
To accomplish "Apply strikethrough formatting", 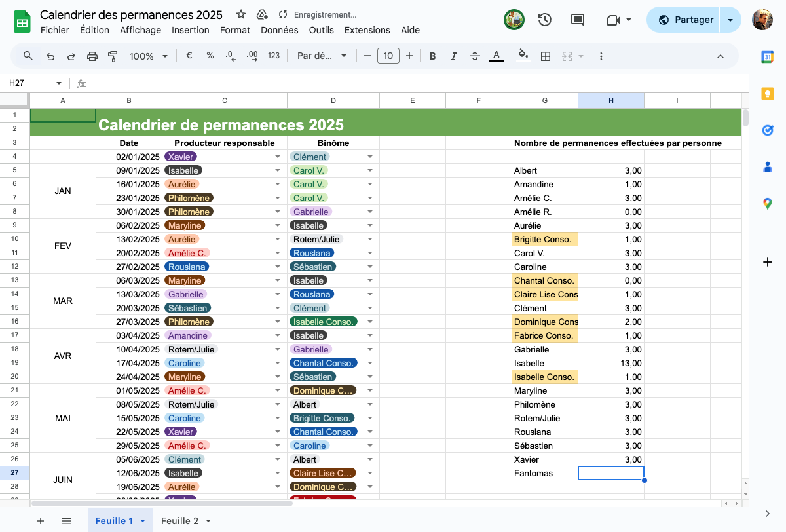I will click(475, 56).
